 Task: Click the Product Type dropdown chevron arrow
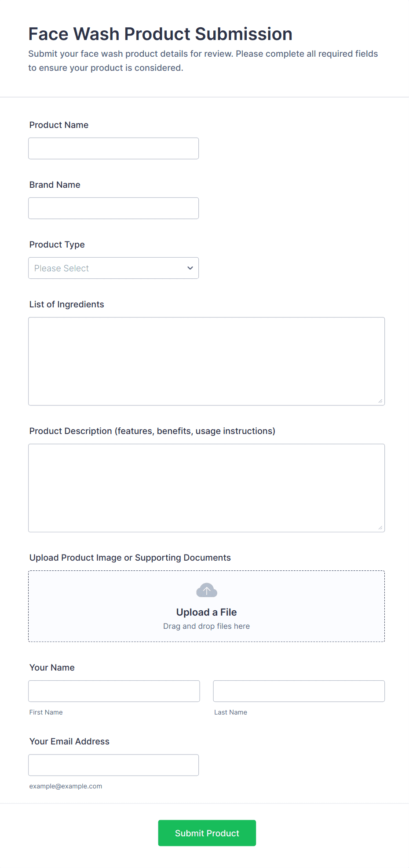click(190, 268)
